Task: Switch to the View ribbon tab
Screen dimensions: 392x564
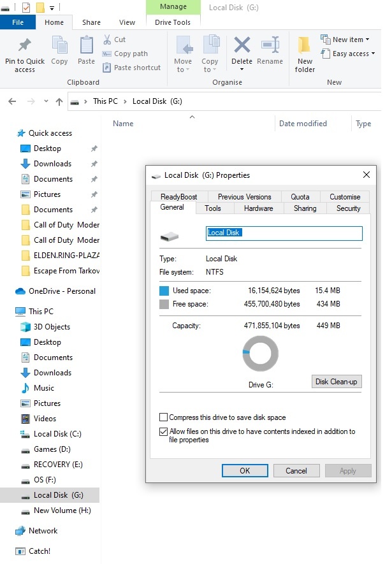Action: (x=127, y=22)
